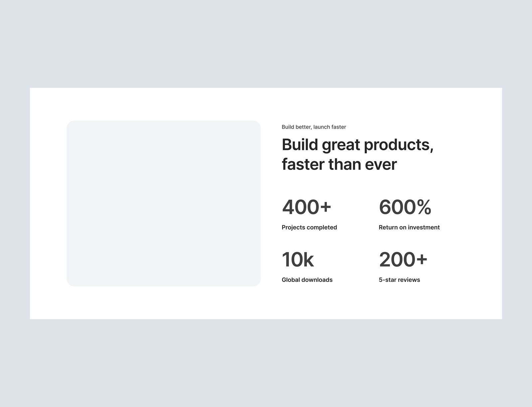
Task: Select the "10k" statistic number
Action: [x=298, y=259]
